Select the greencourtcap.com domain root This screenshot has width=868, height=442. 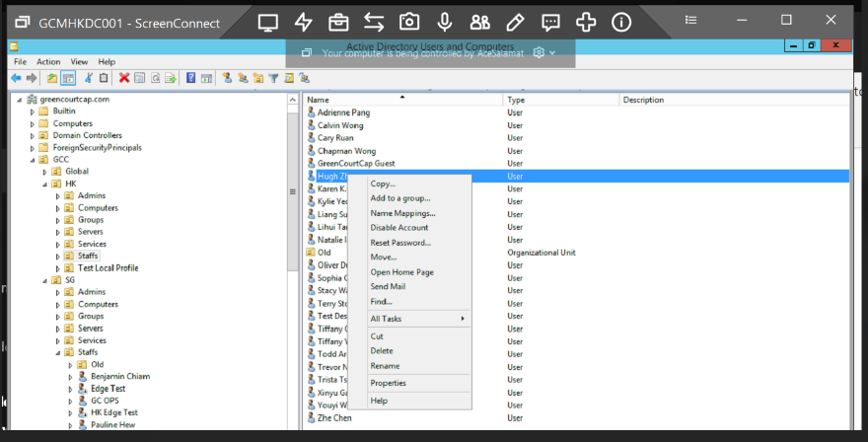click(x=74, y=99)
